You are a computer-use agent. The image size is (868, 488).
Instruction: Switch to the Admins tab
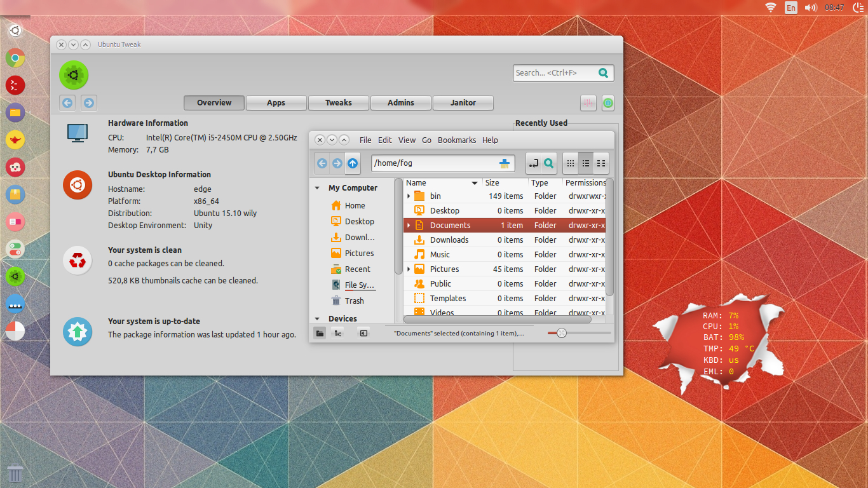coord(401,103)
